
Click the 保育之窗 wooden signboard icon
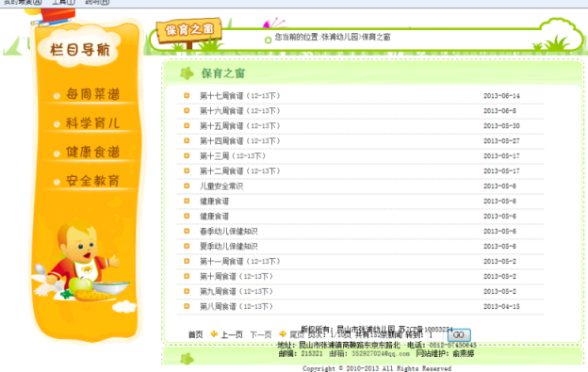189,31
